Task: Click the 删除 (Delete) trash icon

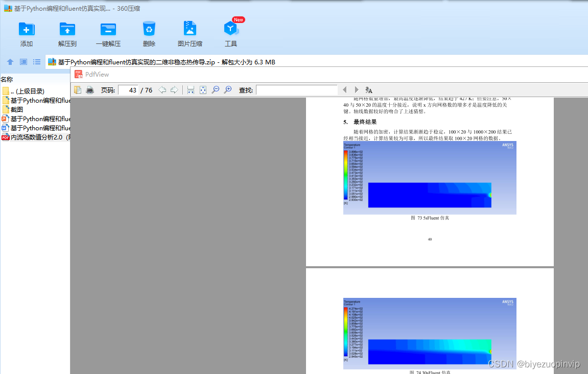Action: pos(149,34)
